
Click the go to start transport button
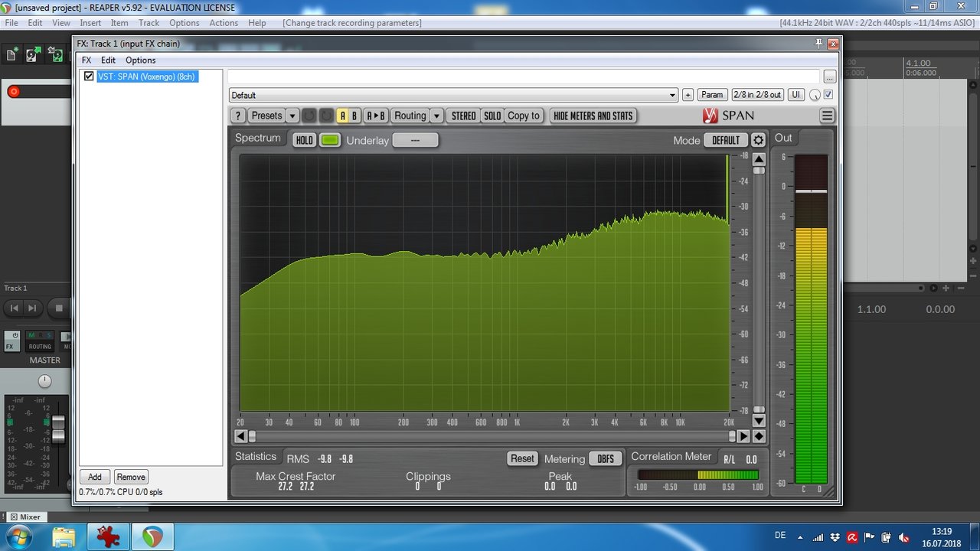[x=13, y=308]
